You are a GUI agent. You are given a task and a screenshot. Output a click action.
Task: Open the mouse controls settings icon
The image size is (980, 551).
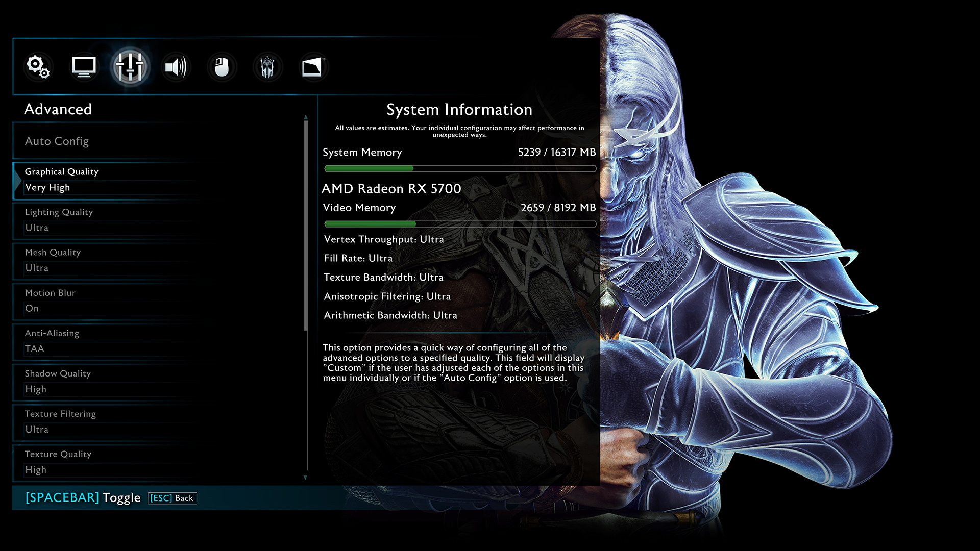pyautogui.click(x=222, y=67)
